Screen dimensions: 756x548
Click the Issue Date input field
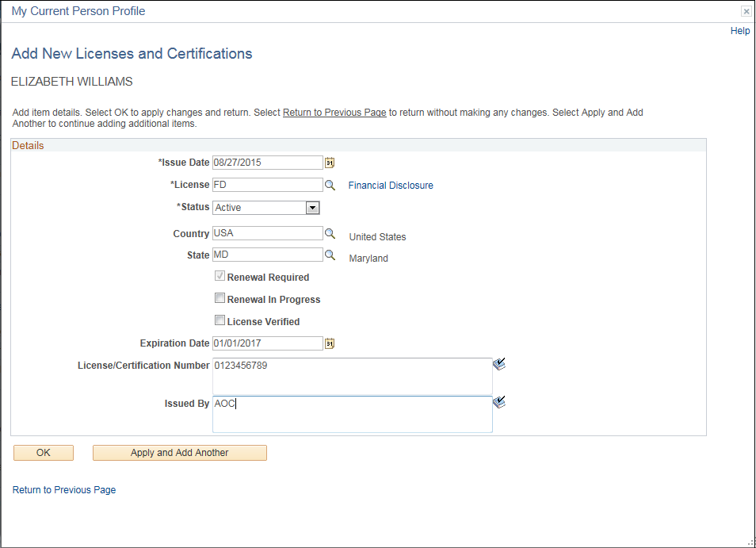pyautogui.click(x=268, y=163)
